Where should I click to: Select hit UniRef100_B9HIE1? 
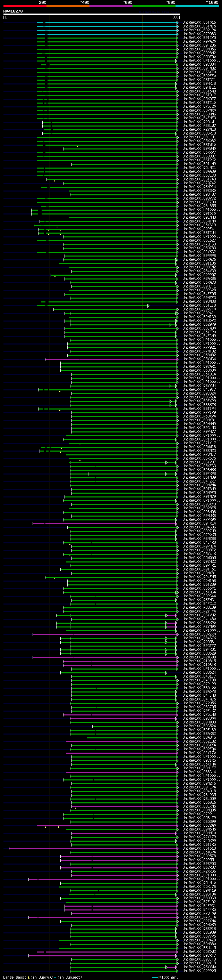click(199, 87)
